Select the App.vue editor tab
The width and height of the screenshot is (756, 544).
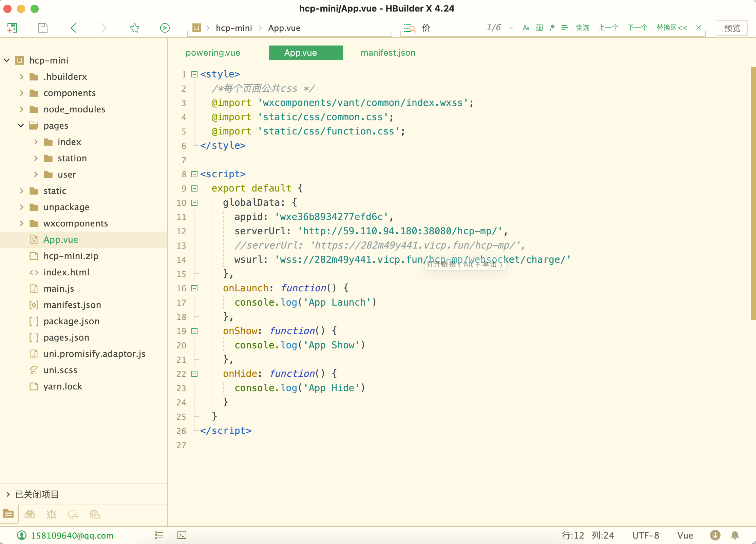point(305,53)
